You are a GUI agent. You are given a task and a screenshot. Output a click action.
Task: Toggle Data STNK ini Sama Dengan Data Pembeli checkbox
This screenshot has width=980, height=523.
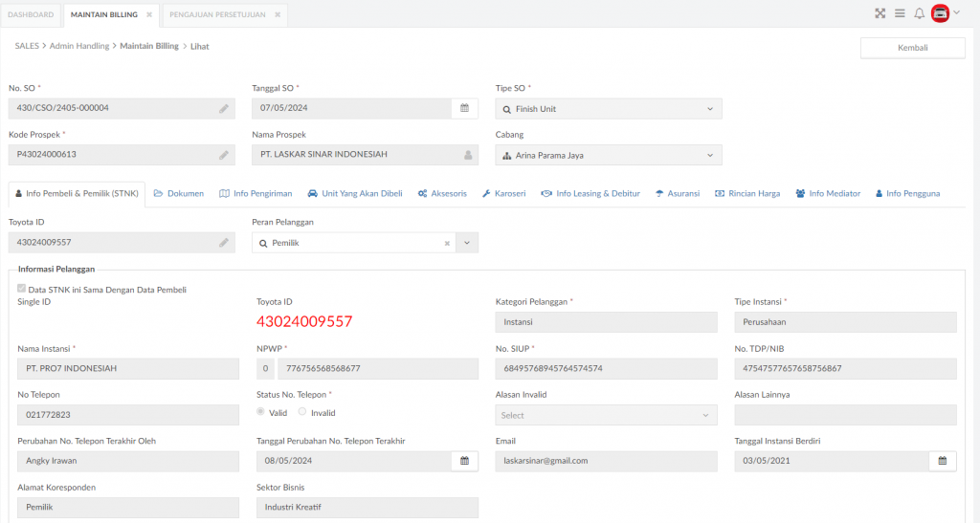pos(22,289)
